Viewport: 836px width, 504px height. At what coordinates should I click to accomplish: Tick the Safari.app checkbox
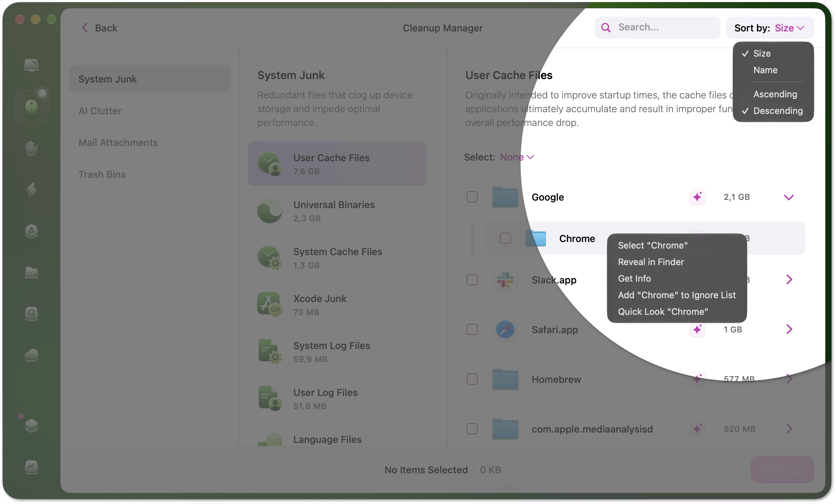coord(472,329)
